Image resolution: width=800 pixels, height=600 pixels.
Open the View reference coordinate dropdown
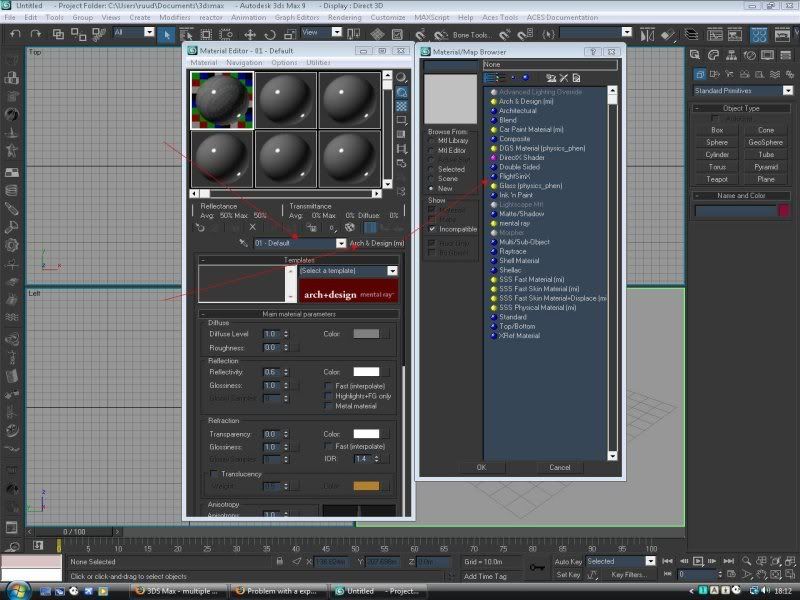(337, 32)
